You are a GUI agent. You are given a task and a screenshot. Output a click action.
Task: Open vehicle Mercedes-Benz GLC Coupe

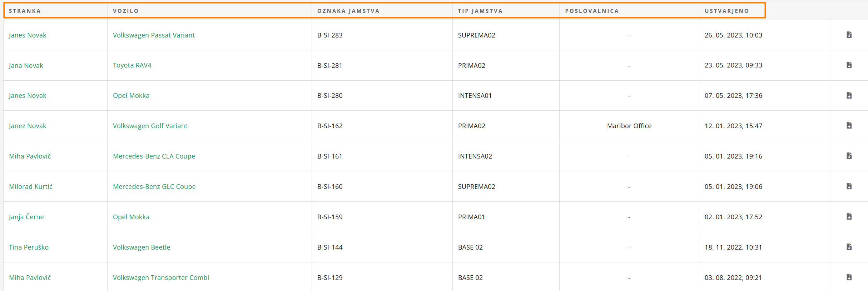tap(154, 187)
